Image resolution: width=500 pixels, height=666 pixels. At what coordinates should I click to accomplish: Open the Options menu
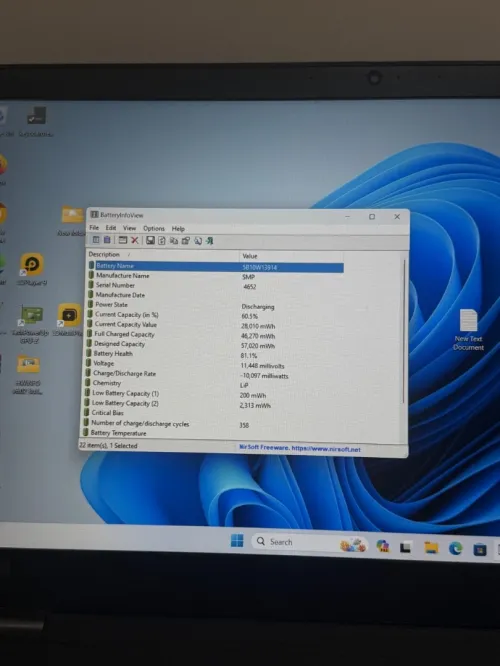pyautogui.click(x=153, y=228)
